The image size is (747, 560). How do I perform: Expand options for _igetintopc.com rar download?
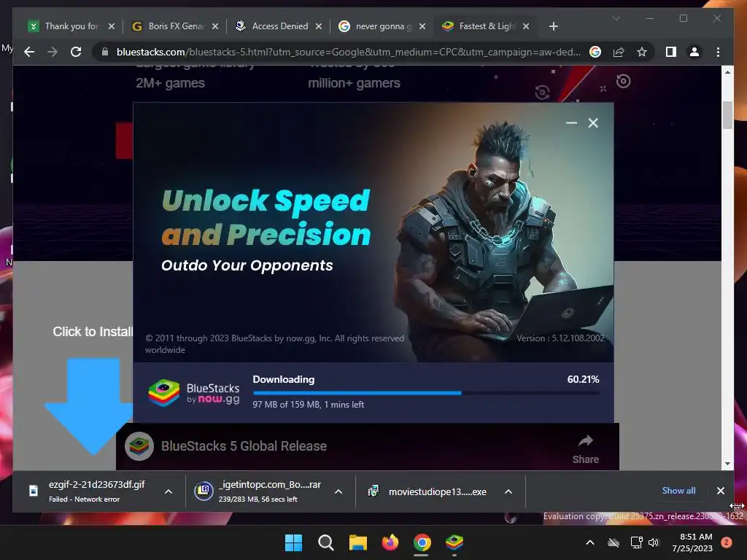338,491
